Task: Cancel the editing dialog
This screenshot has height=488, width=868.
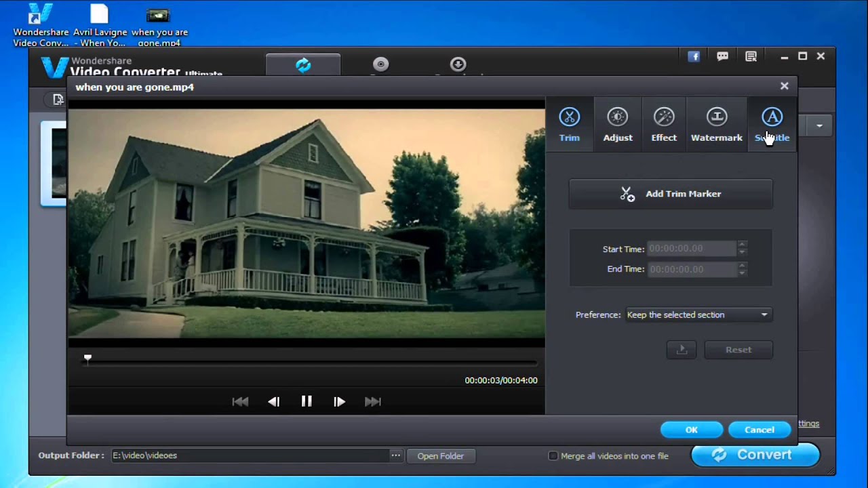Action: coord(759,430)
